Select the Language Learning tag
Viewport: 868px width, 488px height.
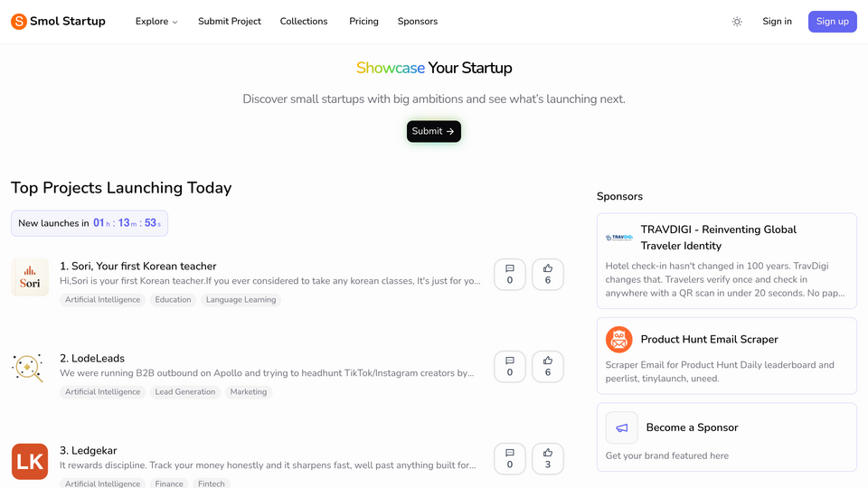point(241,300)
